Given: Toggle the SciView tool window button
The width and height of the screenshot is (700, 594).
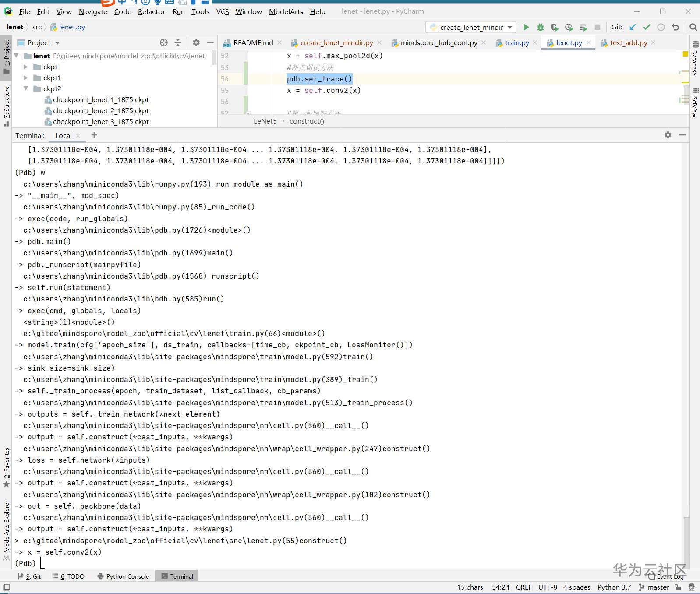Looking at the screenshot, I should click(x=695, y=102).
